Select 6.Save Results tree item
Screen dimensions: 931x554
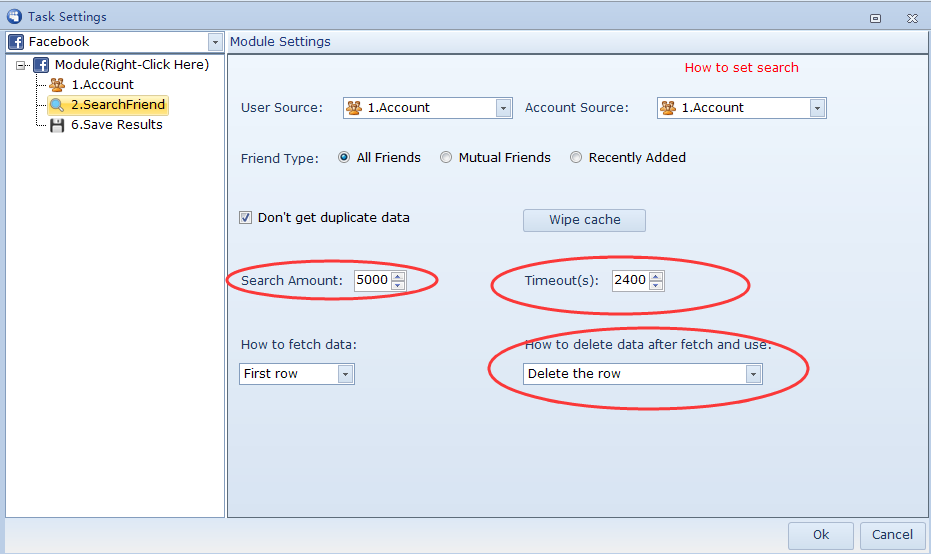point(116,125)
